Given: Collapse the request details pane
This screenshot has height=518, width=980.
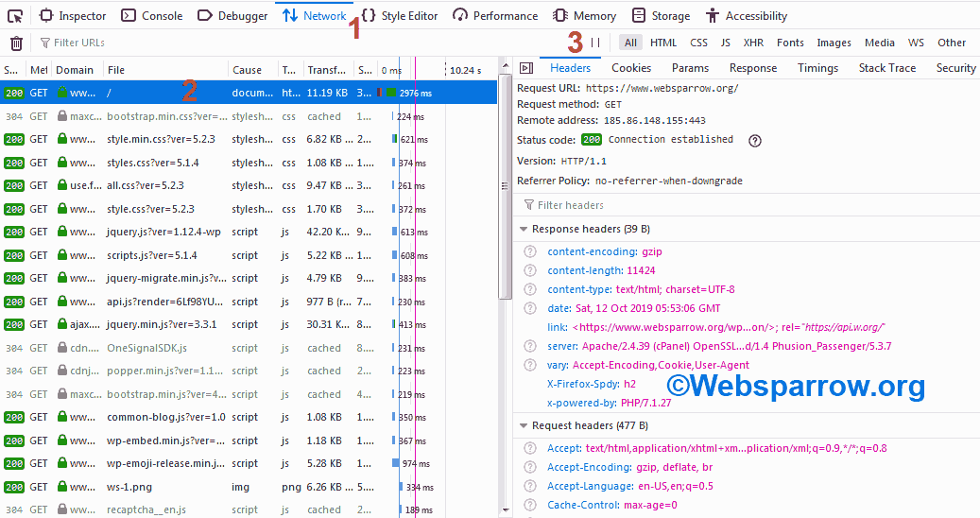Looking at the screenshot, I should (x=526, y=68).
